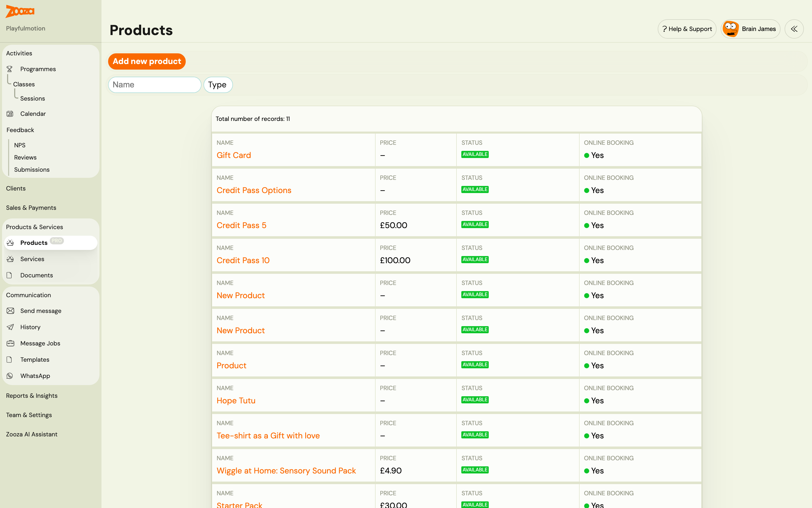Viewport: 812px width, 508px height.
Task: Expand Team & Settings section
Action: tap(29, 415)
